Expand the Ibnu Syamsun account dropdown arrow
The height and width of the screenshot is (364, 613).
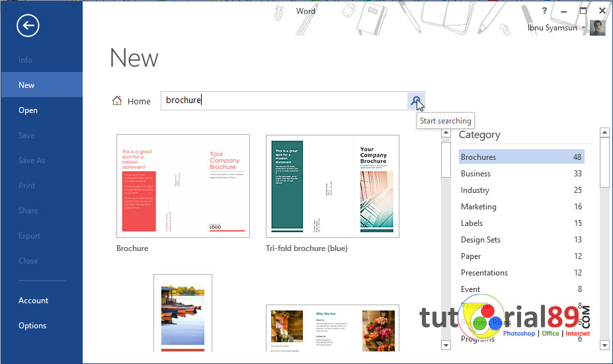[583, 28]
